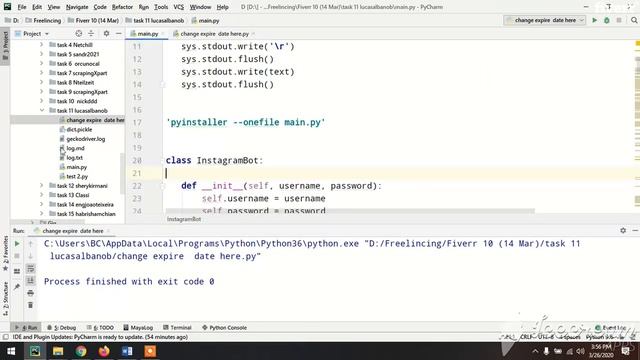Image resolution: width=640 pixels, height=360 pixels.
Task: Expand task 15 habrishamchian folder
Action: [41, 213]
